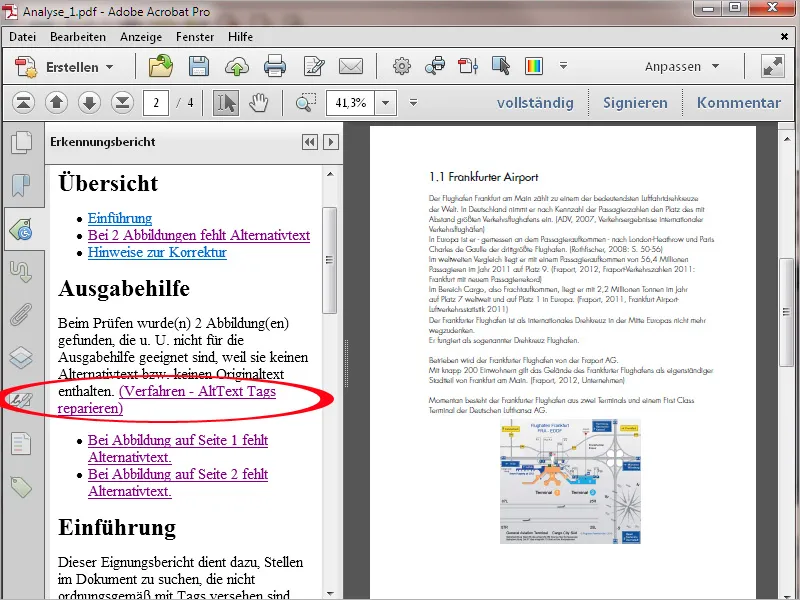Viewport: 800px width, 600px height.
Task: Select the object selection arrow icon
Action: (501, 66)
